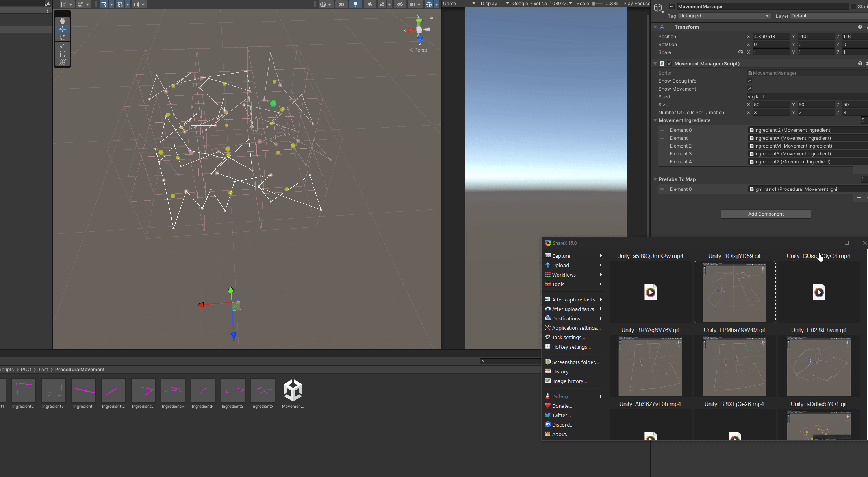Uncheck Show Movement checkbox
868x477 pixels.
pyautogui.click(x=749, y=89)
